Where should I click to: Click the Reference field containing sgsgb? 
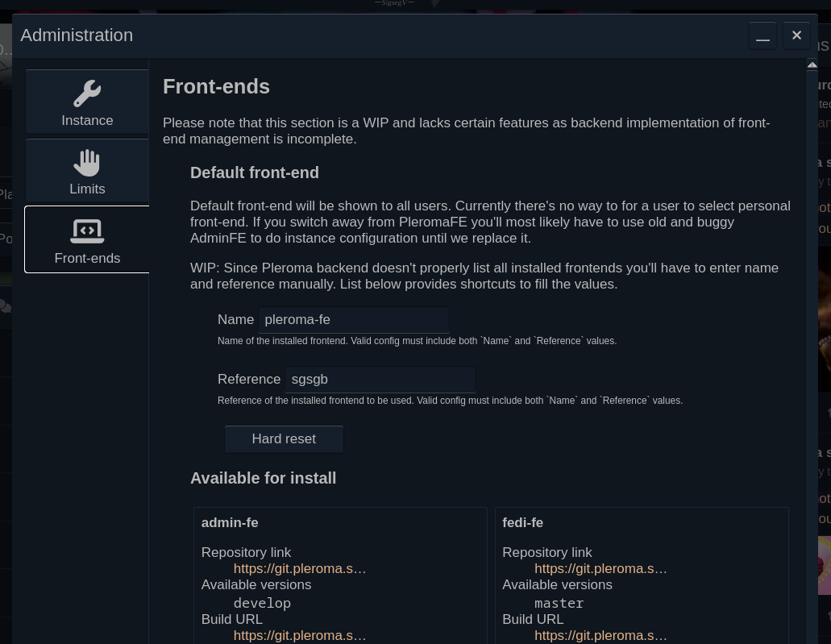click(x=380, y=380)
